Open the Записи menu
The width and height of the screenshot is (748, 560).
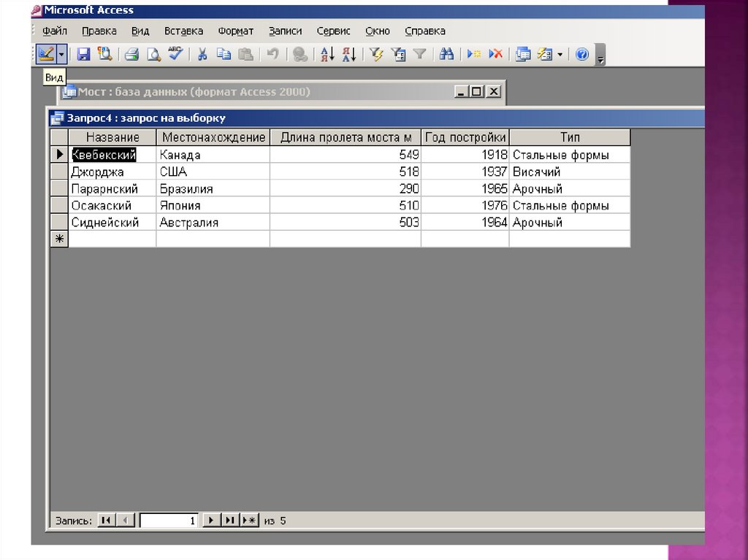(286, 31)
